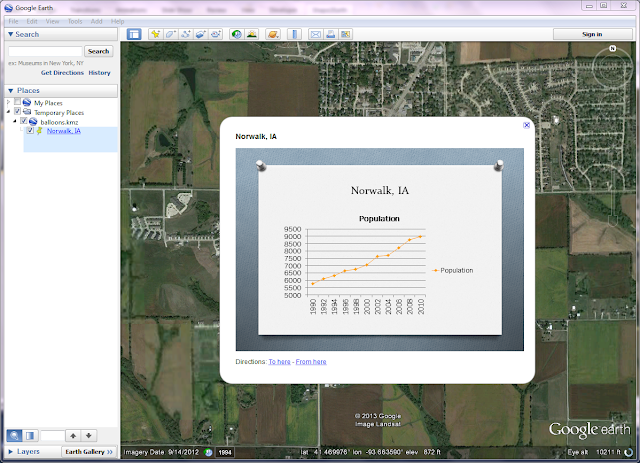Image resolution: width=640 pixels, height=463 pixels.
Task: Move item up with the up arrow button
Action: point(73,436)
